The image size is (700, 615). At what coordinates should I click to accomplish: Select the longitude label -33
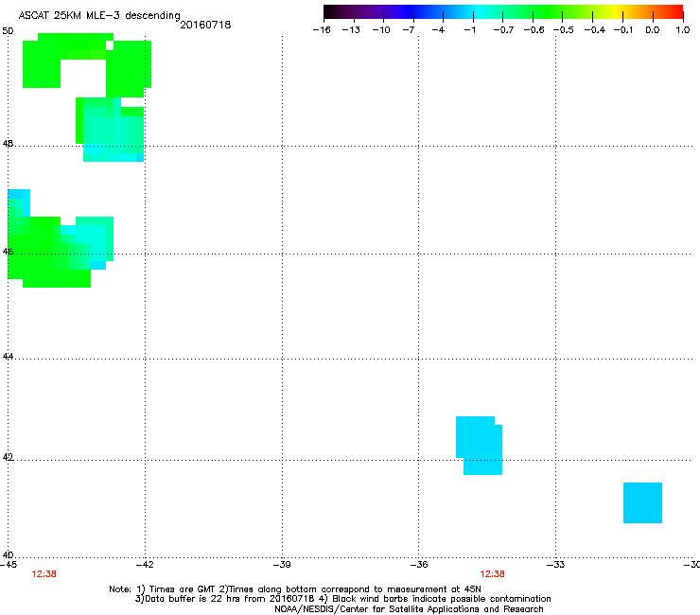(x=556, y=565)
